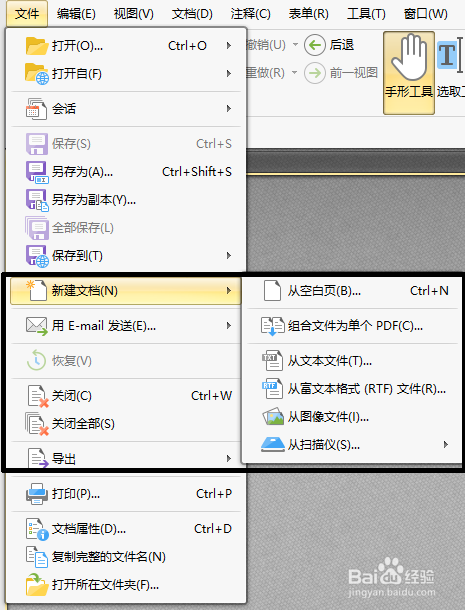Click the 会话 calendar icon
The width and height of the screenshot is (465, 610).
tap(37, 109)
